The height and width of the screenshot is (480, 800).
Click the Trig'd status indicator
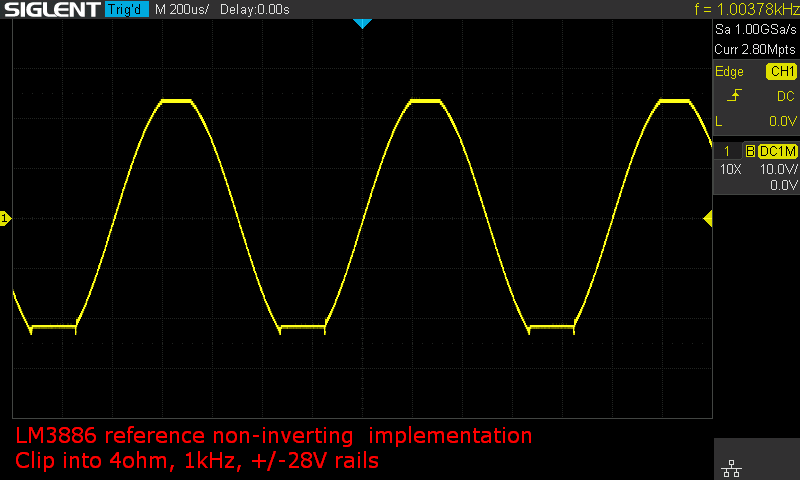127,9
